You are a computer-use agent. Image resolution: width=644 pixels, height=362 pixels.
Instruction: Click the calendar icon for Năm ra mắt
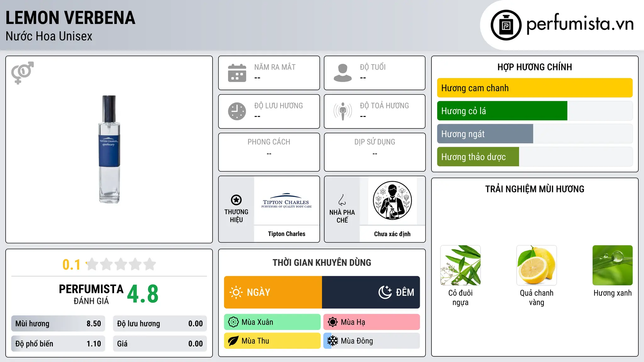[237, 73]
